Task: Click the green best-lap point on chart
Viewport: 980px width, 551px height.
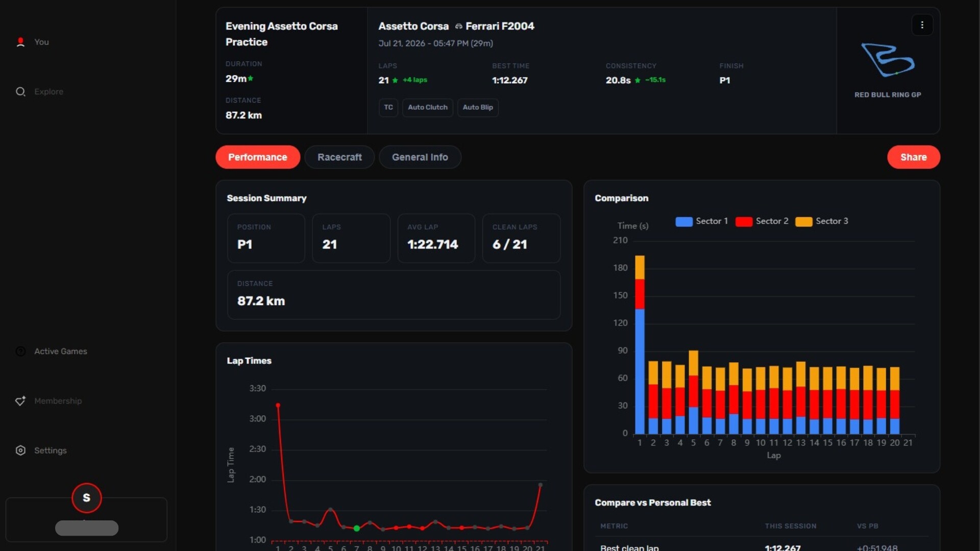Action: [x=357, y=529]
